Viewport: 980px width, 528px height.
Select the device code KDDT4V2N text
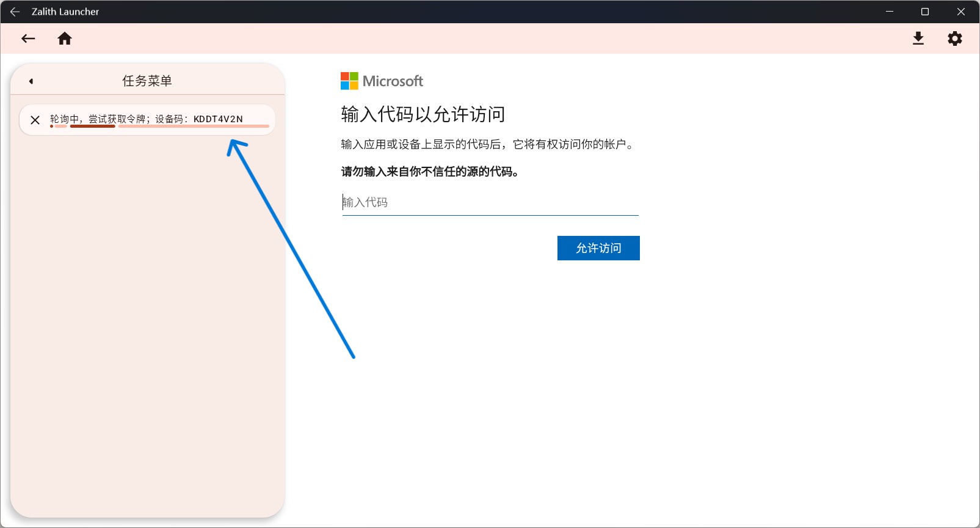[218, 119]
